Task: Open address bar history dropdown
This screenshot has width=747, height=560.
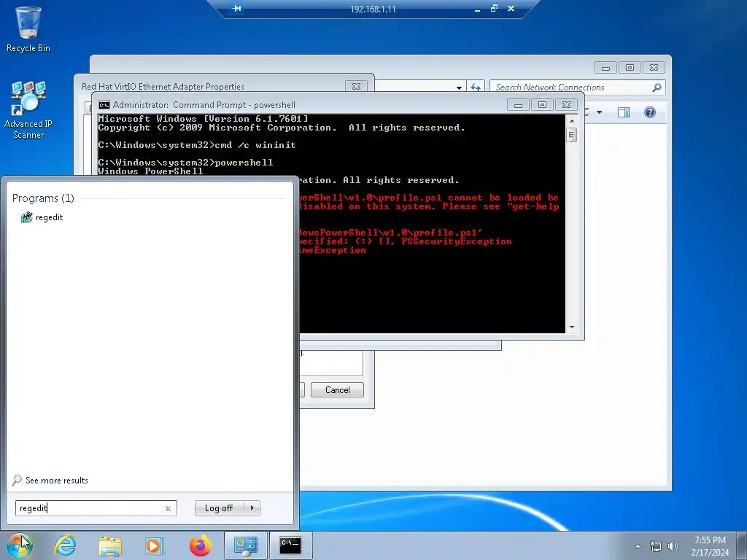Action: pyautogui.click(x=459, y=87)
